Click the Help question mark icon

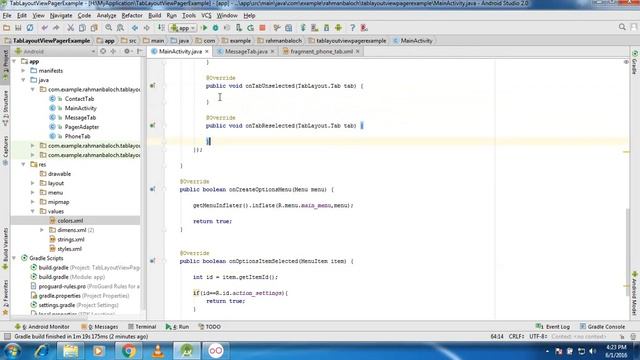tap(352, 28)
